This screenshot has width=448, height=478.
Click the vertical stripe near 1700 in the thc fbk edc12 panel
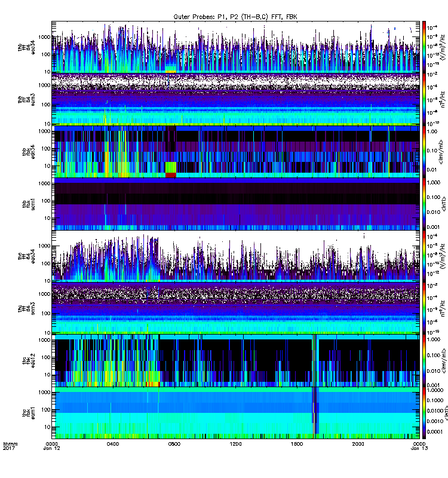coord(315,360)
